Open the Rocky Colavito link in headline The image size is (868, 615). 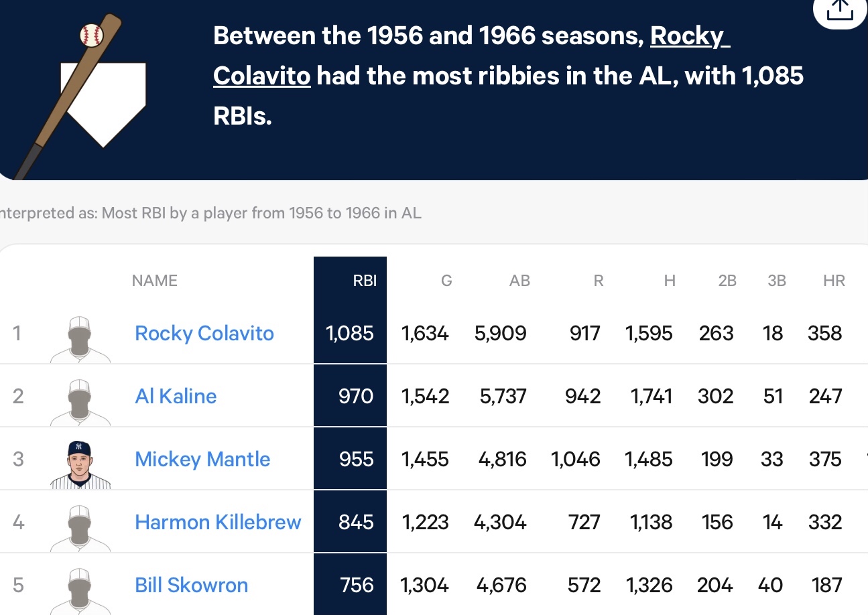471,56
